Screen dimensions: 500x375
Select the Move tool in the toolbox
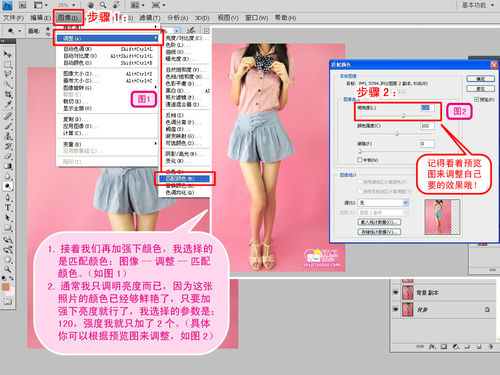click(7, 54)
